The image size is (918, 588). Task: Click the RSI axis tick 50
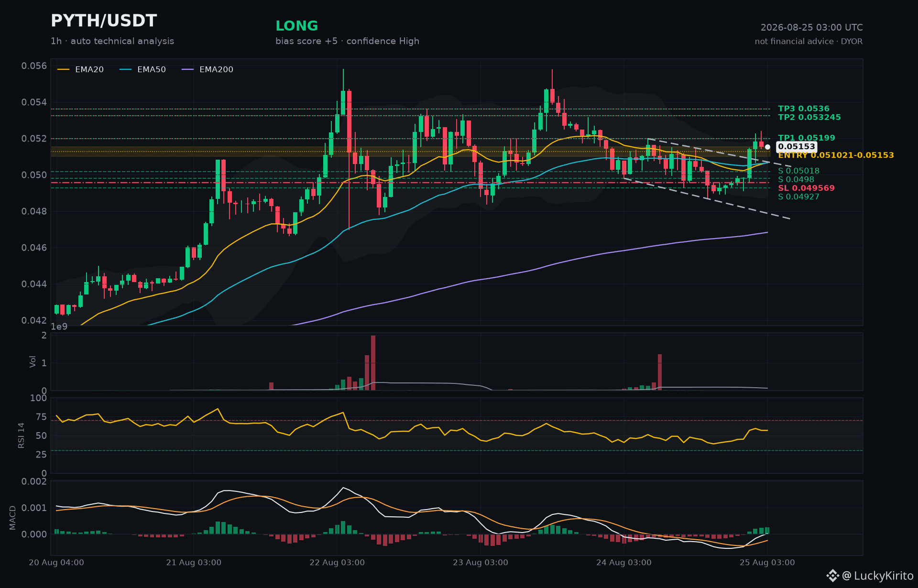(x=42, y=436)
